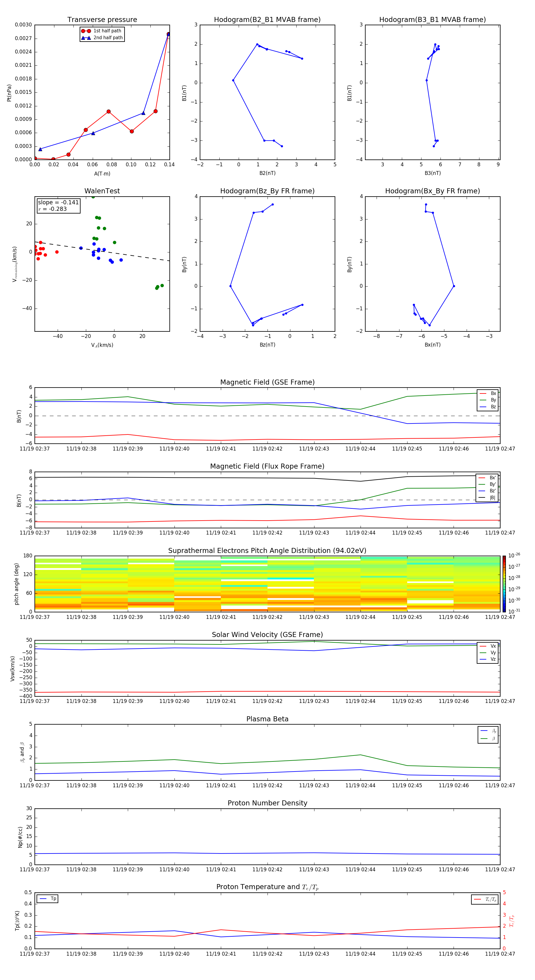The height and width of the screenshot is (980, 535).
Task: Click the red Te/Tp right-axis label
Action: click(x=512, y=921)
